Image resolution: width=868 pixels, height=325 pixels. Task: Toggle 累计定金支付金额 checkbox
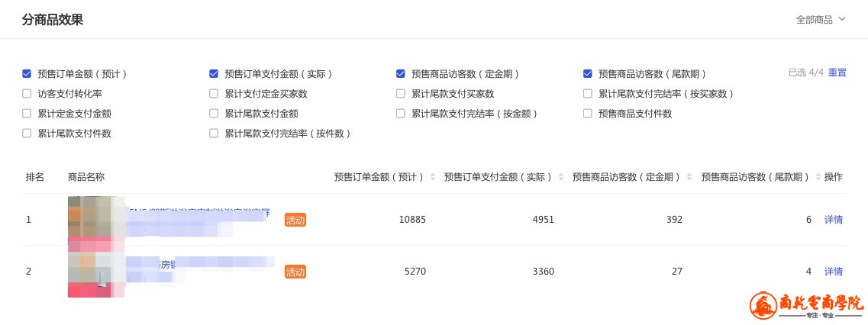coord(27,114)
